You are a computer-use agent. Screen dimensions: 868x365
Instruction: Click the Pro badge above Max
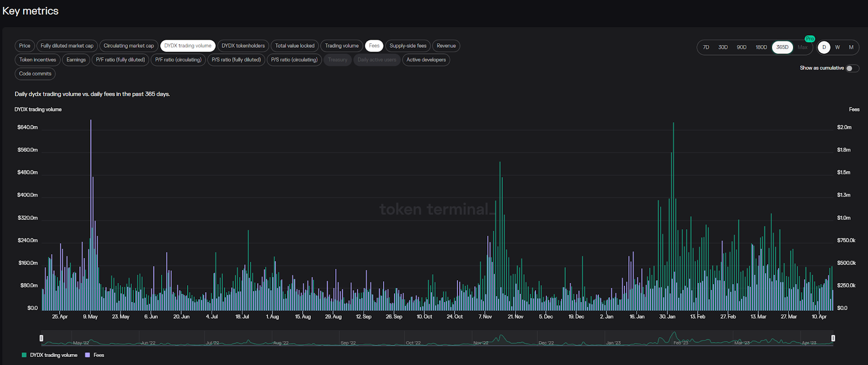click(809, 39)
